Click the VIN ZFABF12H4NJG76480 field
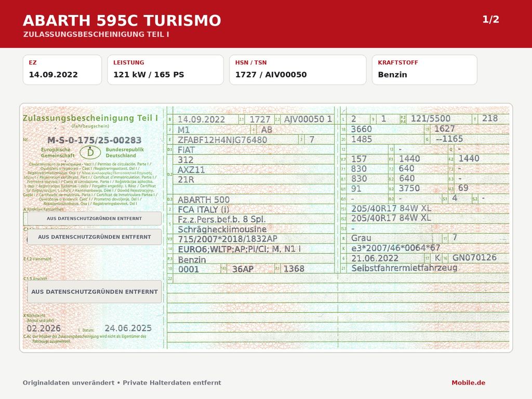Viewport: 532px width, 399px height. [222, 140]
